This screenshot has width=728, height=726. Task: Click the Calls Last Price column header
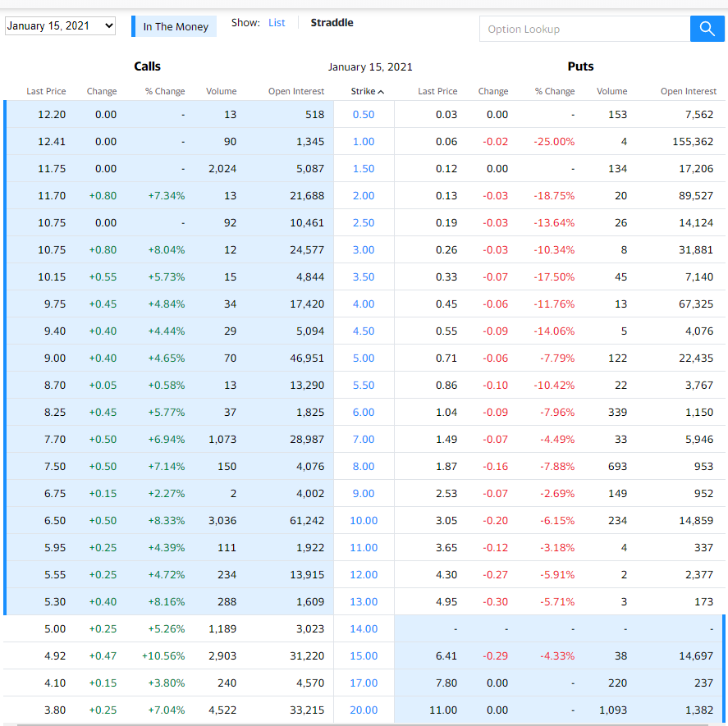coord(46,91)
